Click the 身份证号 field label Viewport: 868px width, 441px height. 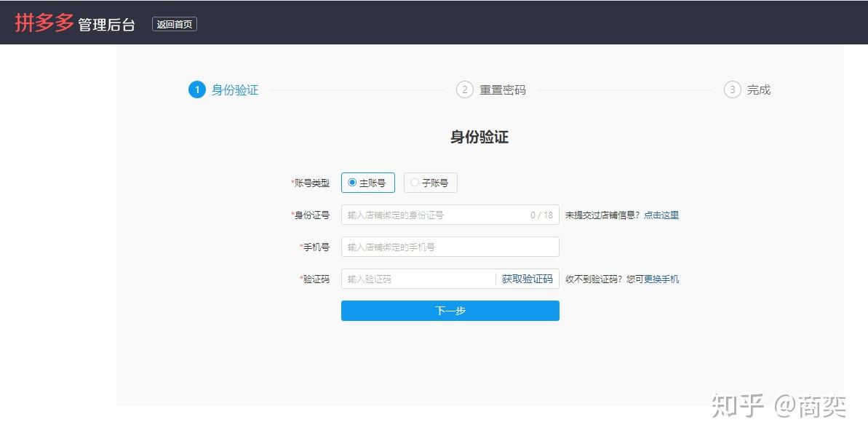tap(311, 215)
